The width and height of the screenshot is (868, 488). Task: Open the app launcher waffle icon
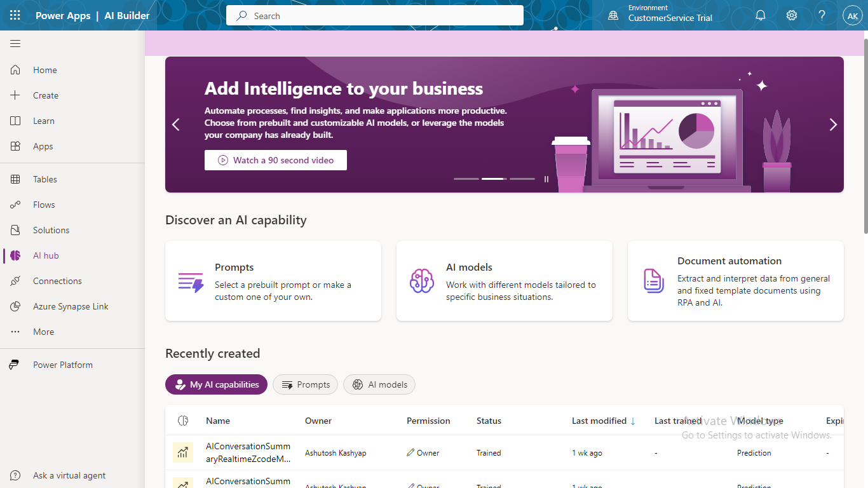[x=15, y=15]
